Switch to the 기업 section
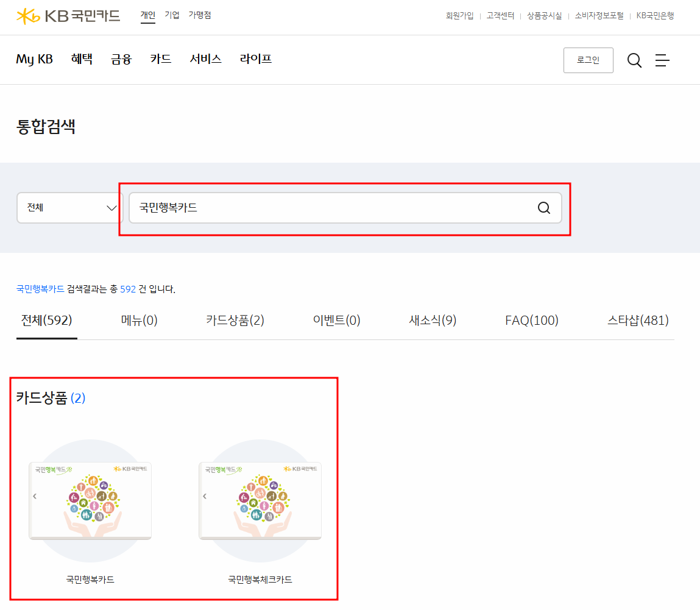Viewport: 700px width, 610px height. click(x=172, y=15)
